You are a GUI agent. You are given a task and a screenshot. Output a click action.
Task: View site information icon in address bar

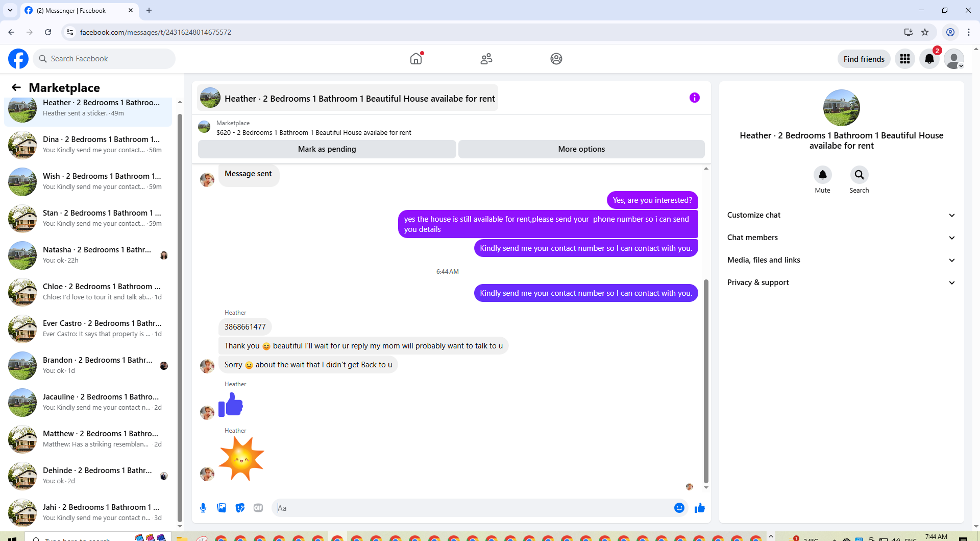[x=70, y=32]
